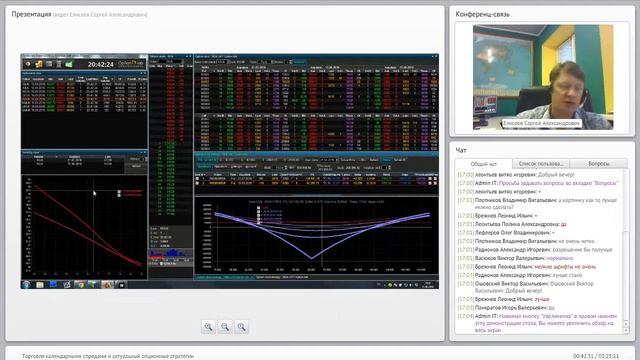Viewport: 640px width, 360px height.
Task: Switch to the Вопросы tab
Action: [598, 164]
